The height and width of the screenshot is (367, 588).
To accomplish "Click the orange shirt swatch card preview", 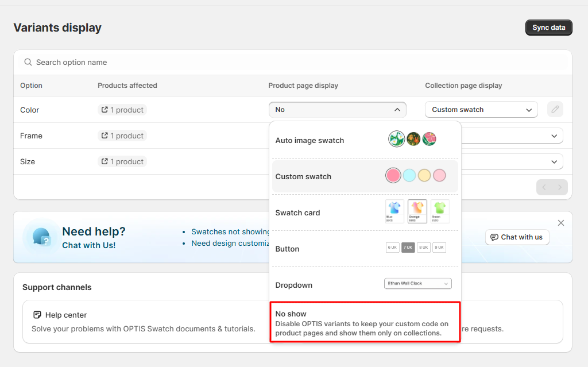I will tap(417, 211).
